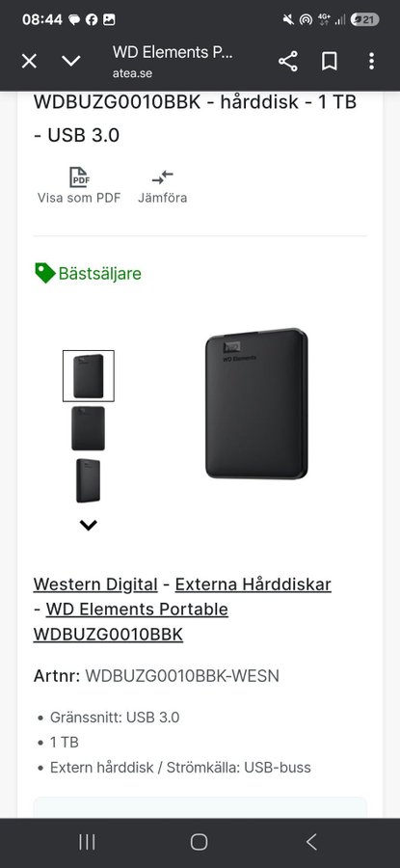
Task: Select the second product thumbnail
Action: (x=88, y=428)
